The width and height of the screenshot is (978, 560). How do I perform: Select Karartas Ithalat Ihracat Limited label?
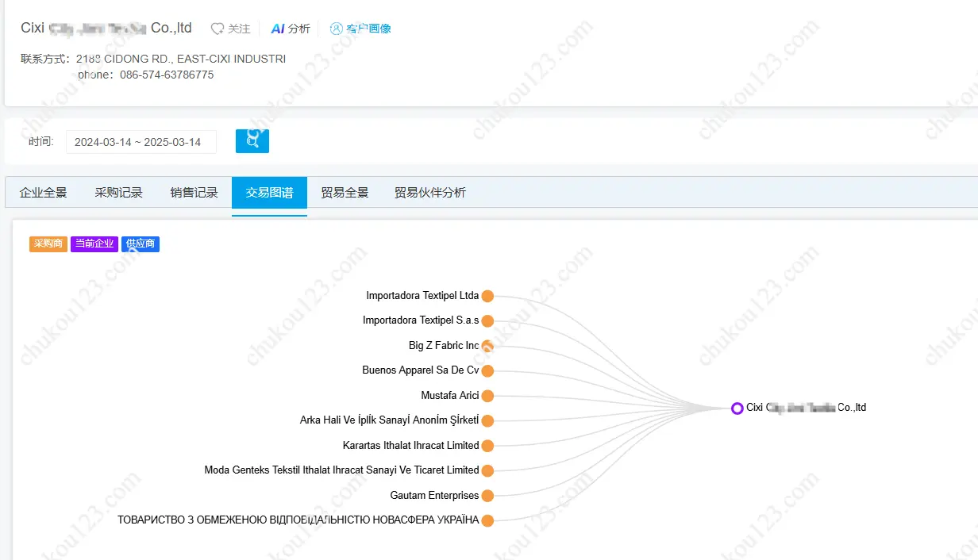(x=410, y=446)
